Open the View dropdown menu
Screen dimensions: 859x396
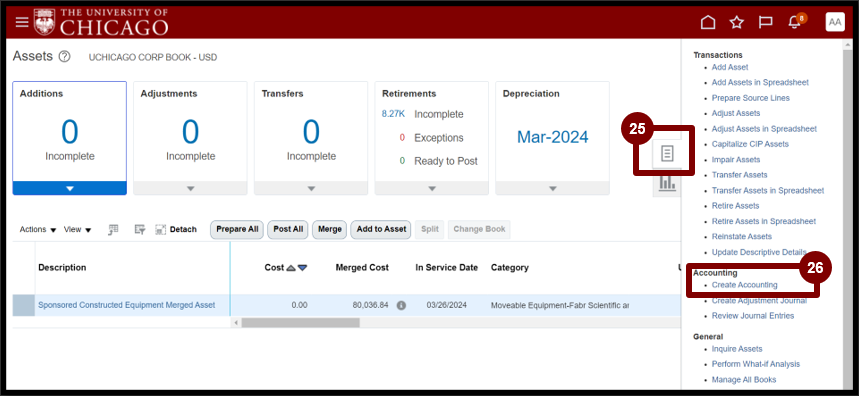click(x=77, y=229)
